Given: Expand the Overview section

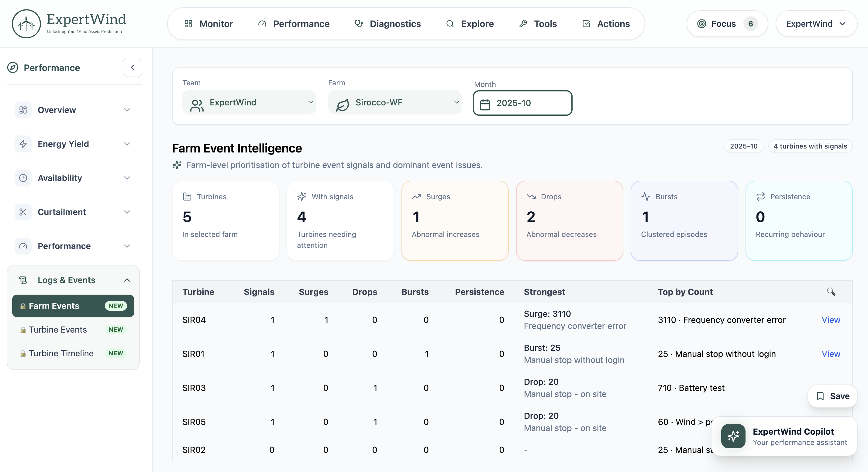Looking at the screenshot, I should point(127,110).
